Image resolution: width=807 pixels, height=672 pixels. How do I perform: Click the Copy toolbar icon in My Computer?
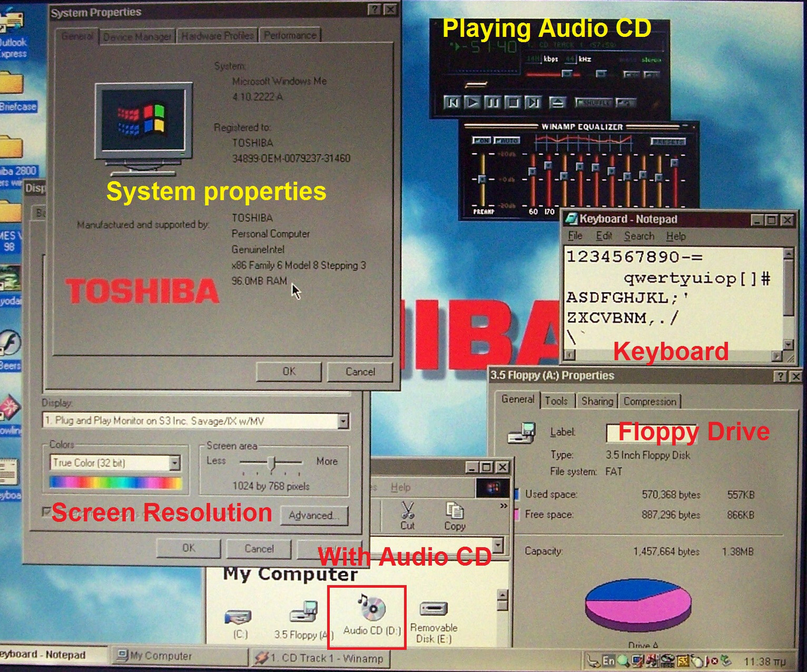coord(455,515)
